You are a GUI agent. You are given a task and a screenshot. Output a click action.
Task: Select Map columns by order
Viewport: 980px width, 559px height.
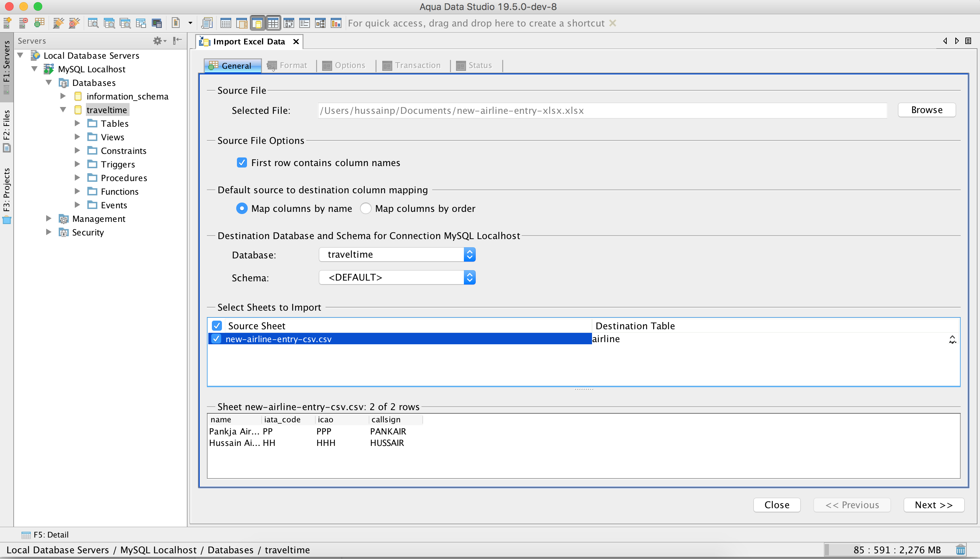366,209
